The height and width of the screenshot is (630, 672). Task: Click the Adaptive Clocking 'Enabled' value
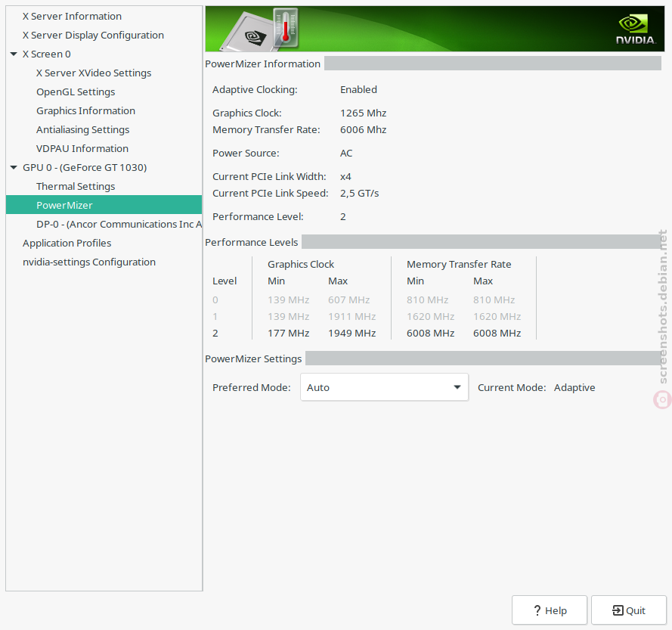[x=359, y=90]
